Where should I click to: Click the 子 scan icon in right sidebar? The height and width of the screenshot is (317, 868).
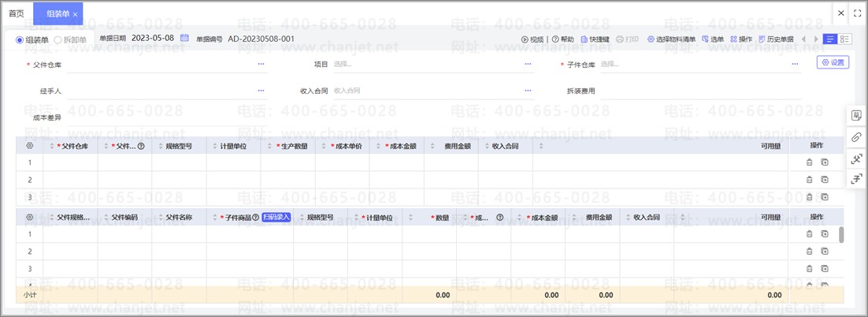(856, 178)
